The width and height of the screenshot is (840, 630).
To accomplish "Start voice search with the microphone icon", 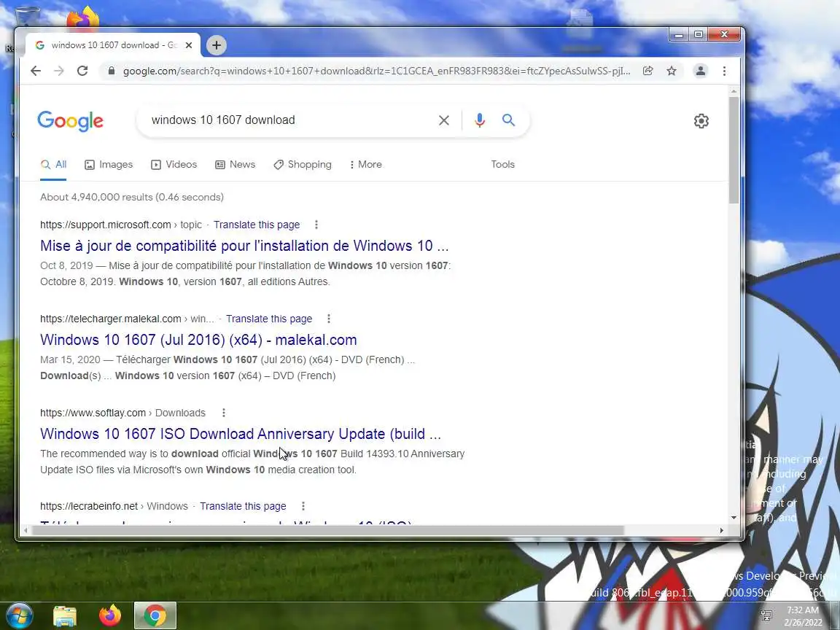I will (480, 120).
